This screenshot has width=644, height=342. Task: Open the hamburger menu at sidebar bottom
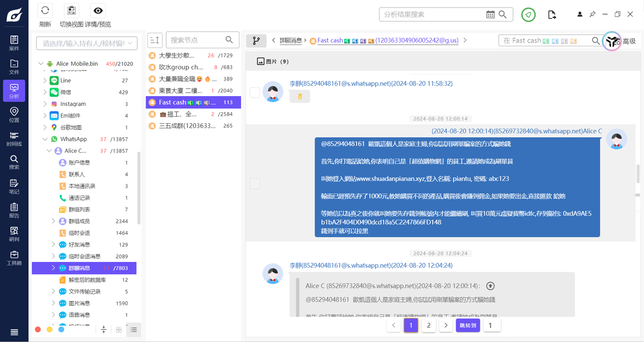[x=14, y=332]
